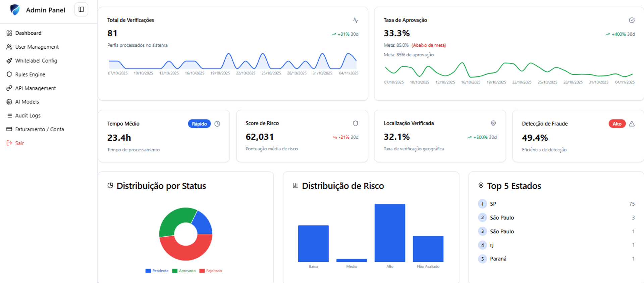
Task: Toggle the sidebar collapse button
Action: click(x=81, y=9)
